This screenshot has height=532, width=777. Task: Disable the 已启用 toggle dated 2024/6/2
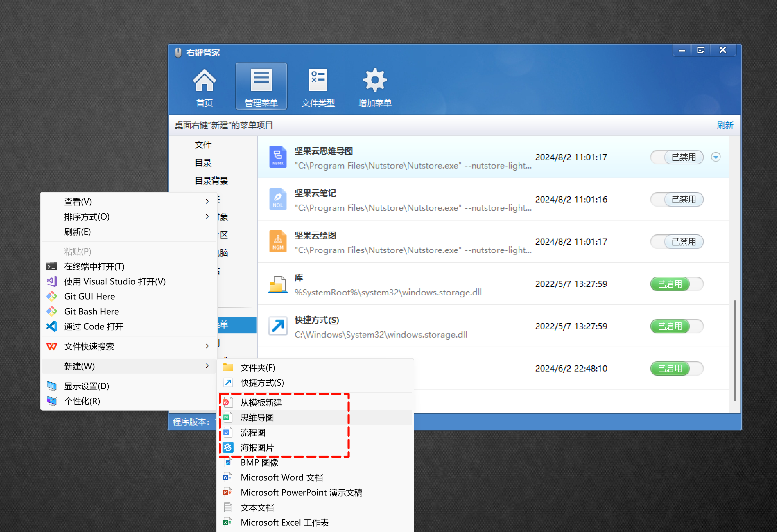coord(677,368)
